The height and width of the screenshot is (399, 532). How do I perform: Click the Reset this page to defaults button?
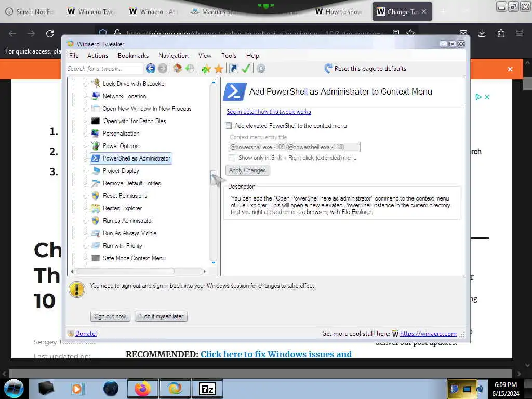(x=365, y=69)
